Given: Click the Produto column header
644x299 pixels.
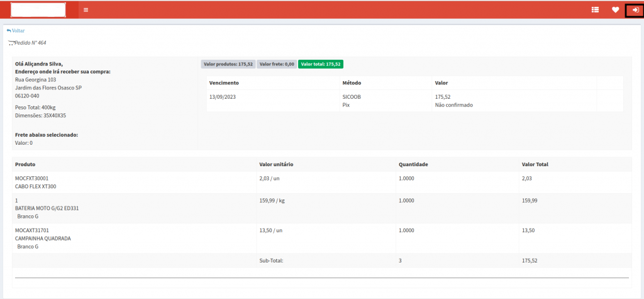Looking at the screenshot, I should 26,164.
